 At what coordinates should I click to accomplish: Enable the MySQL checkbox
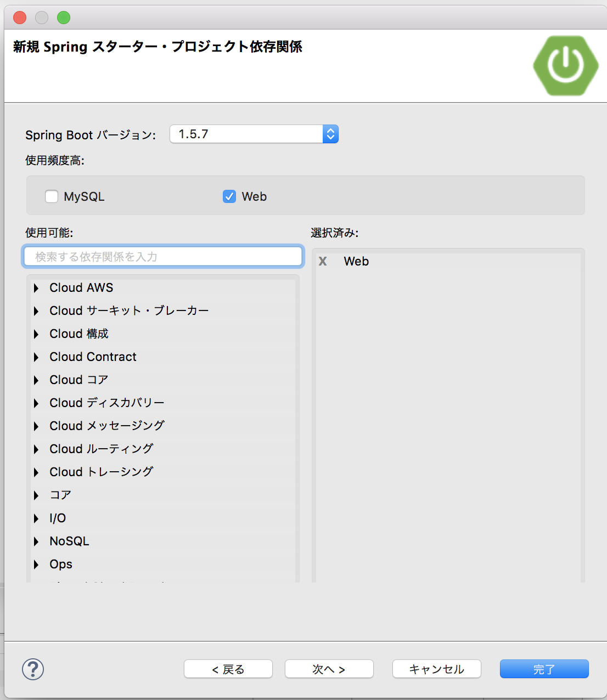click(52, 196)
